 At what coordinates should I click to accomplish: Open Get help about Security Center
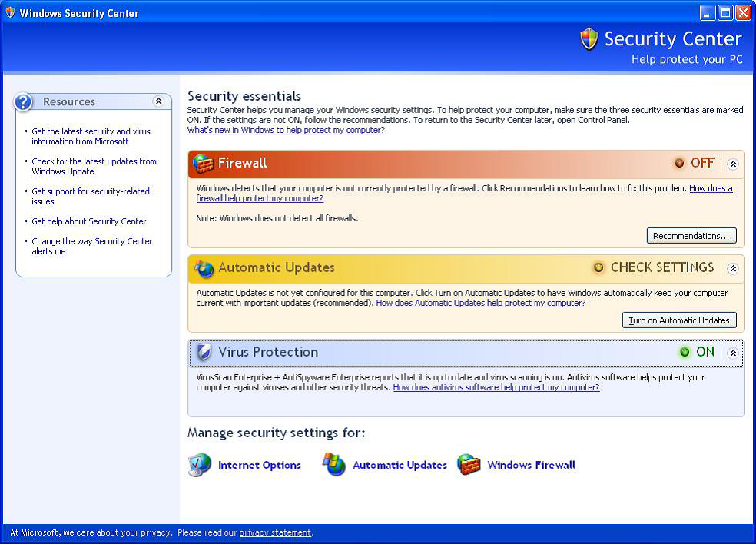[88, 221]
